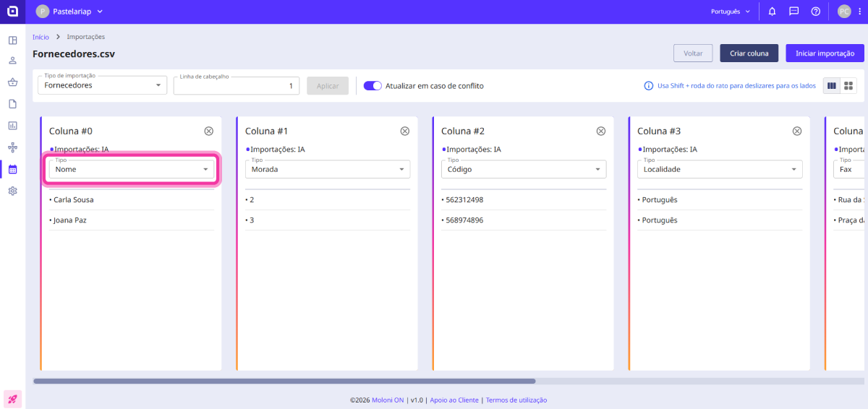Image resolution: width=868 pixels, height=409 pixels.
Task: Open the reports chart sidebar icon
Action: coord(12,126)
